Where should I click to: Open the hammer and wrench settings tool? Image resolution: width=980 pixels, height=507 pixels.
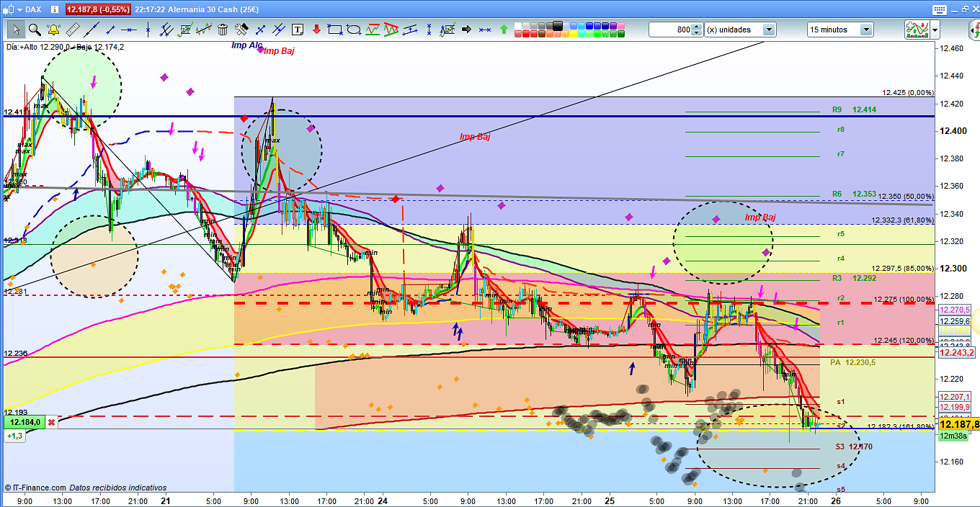pos(241,30)
